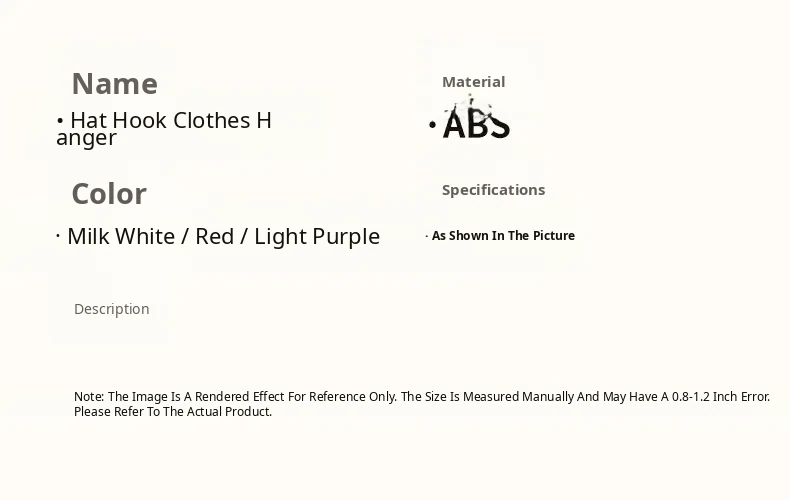
Task: Select the Hat Hook Clothes text line
Action: click(x=170, y=121)
